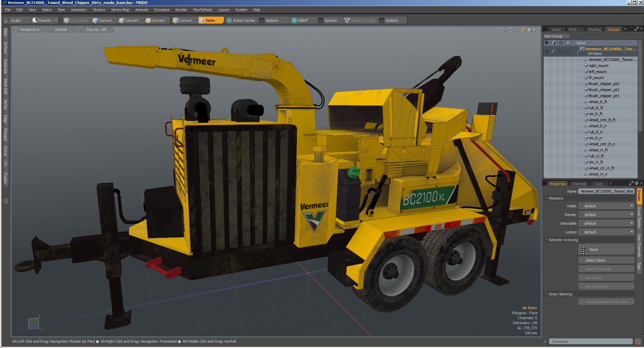Toggle render camera for the Vermeer group

pyautogui.click(x=554, y=52)
